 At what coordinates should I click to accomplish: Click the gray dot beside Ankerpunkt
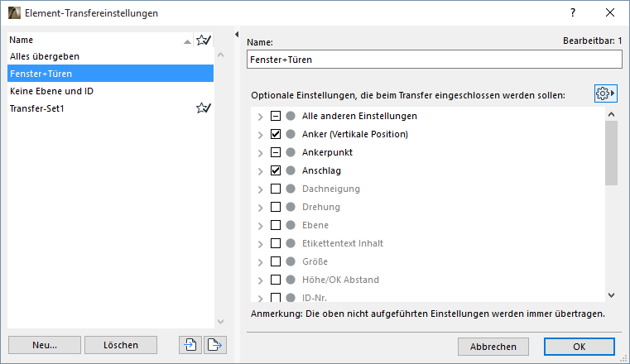point(291,152)
